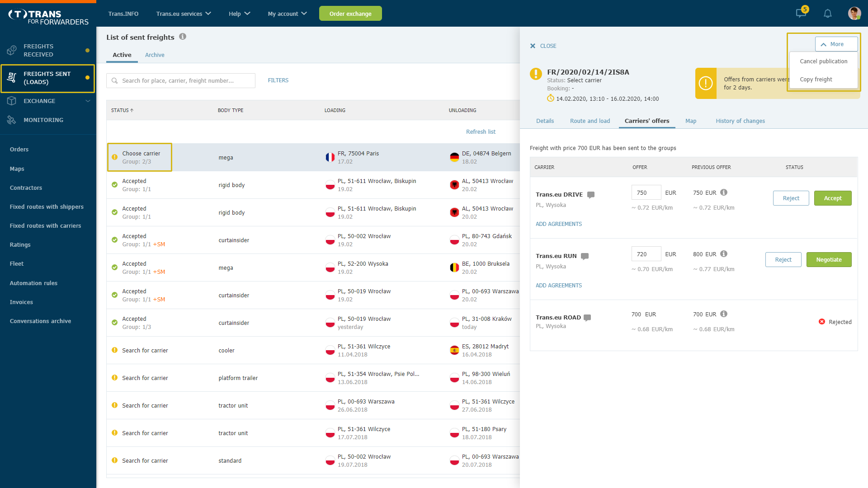Expand the Exchange sidebar chevron
Screen dimensions: 868x488
coord(88,101)
